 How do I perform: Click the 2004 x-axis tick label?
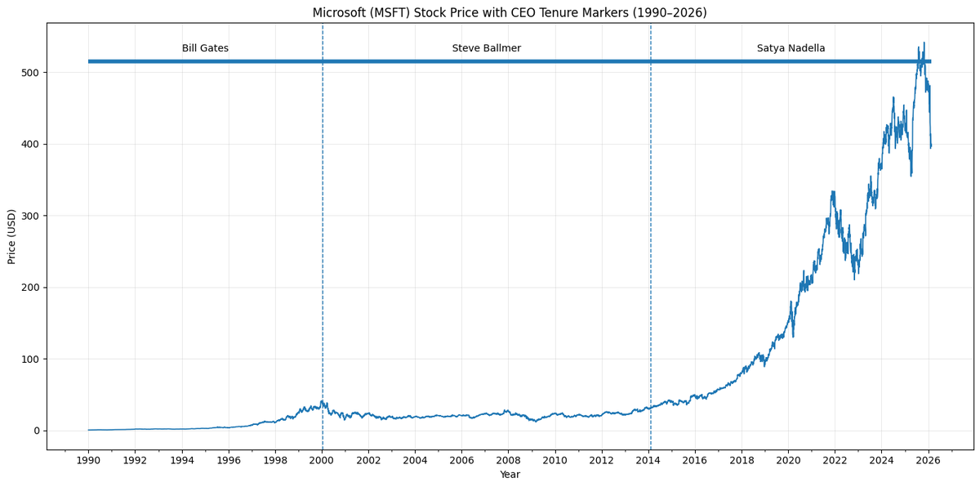[415, 460]
